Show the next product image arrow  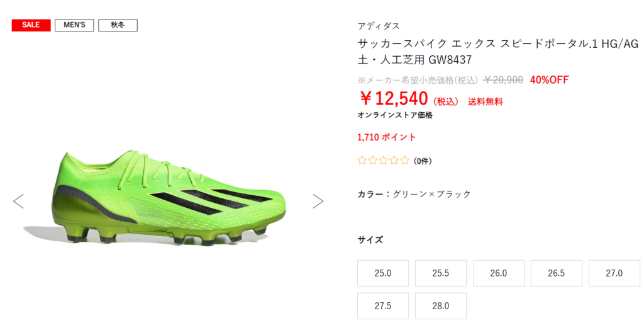pyautogui.click(x=318, y=201)
